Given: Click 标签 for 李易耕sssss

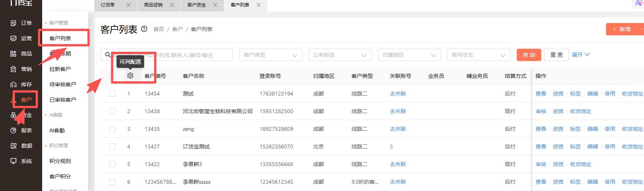Looking at the screenshot, I should coord(575,182).
